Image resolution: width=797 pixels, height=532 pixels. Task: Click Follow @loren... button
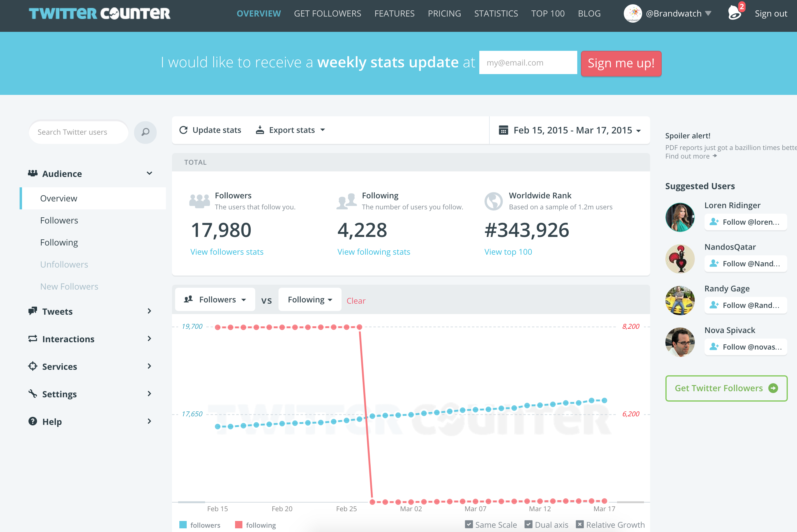point(746,222)
